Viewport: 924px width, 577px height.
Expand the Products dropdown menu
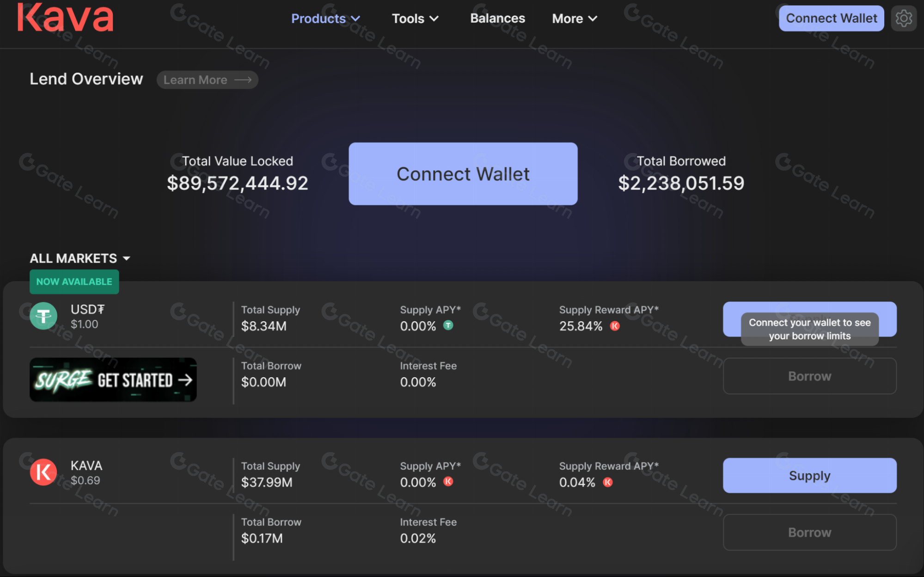[x=325, y=18]
